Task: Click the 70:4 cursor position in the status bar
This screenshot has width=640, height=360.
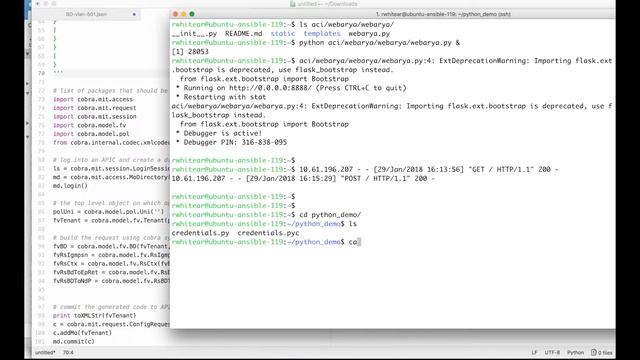Action: [68, 352]
